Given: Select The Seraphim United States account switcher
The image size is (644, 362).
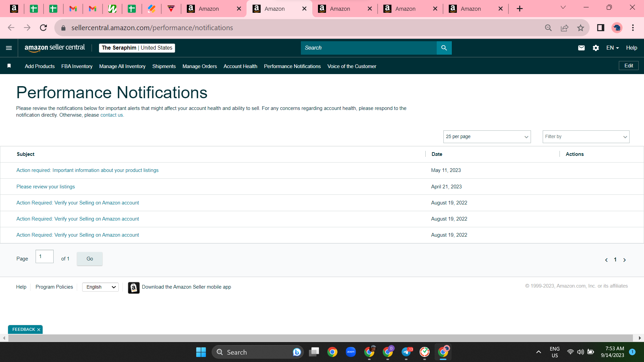Looking at the screenshot, I should (x=137, y=48).
